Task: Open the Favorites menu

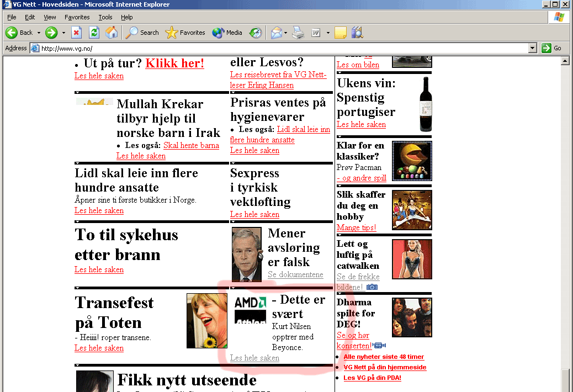Action: pyautogui.click(x=77, y=17)
